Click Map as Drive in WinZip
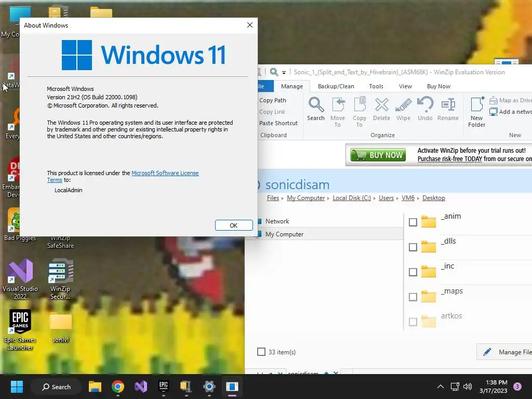The height and width of the screenshot is (399, 532). click(x=510, y=100)
